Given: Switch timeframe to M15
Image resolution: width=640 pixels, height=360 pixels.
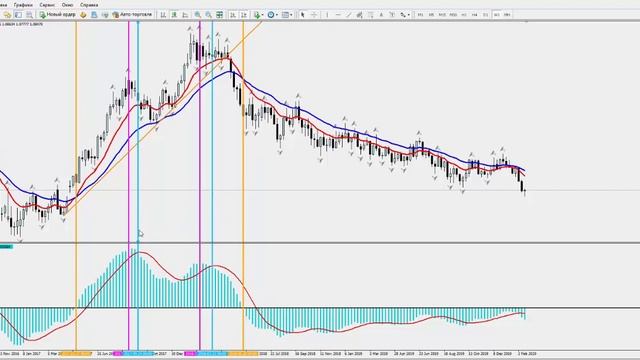Looking at the screenshot, I should point(442,15).
